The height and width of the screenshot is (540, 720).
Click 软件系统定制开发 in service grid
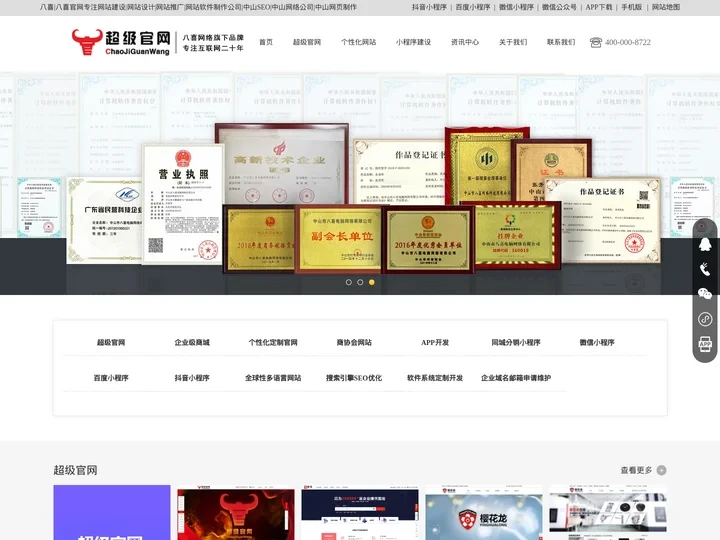click(435, 378)
